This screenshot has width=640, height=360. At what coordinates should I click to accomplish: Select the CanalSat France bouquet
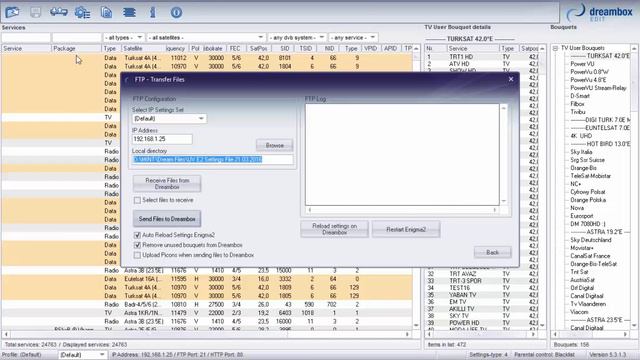pyautogui.click(x=590, y=256)
